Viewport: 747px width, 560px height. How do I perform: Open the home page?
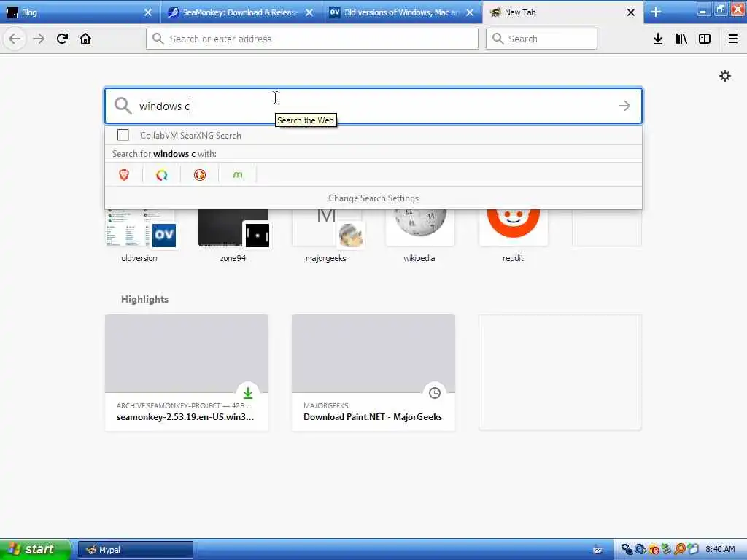(85, 39)
